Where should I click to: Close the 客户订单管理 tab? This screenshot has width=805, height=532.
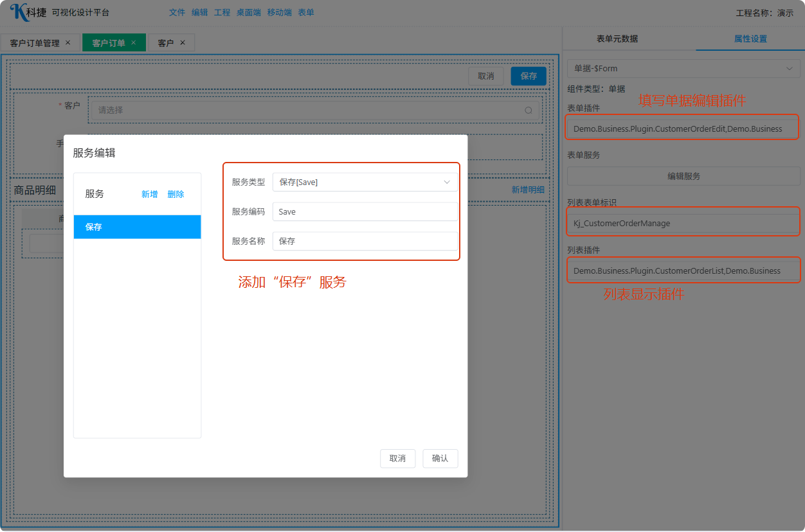(68, 42)
